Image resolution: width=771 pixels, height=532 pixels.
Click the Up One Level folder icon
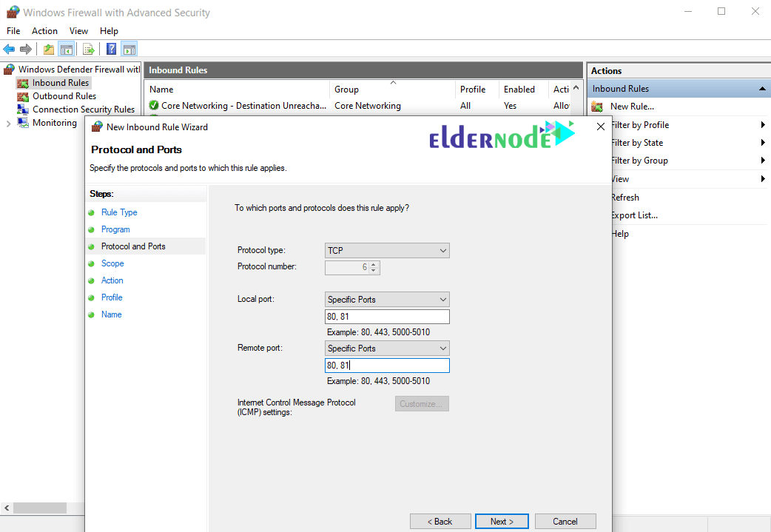(49, 50)
